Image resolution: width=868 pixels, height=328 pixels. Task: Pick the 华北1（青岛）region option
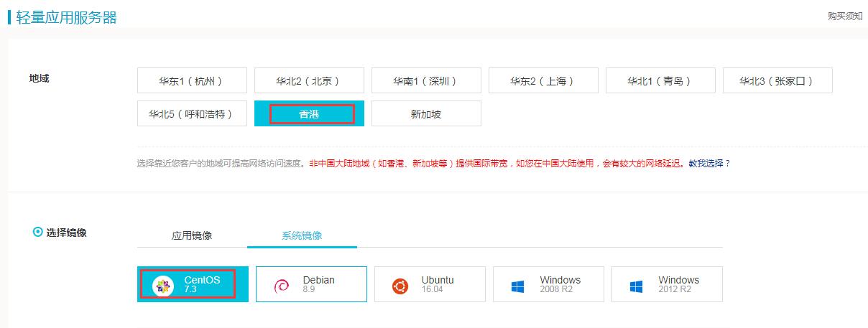coord(660,81)
